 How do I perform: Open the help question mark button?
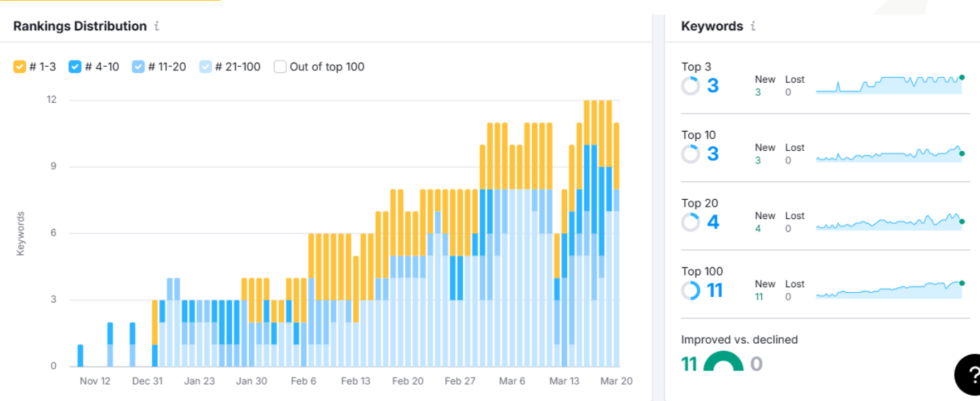970,375
